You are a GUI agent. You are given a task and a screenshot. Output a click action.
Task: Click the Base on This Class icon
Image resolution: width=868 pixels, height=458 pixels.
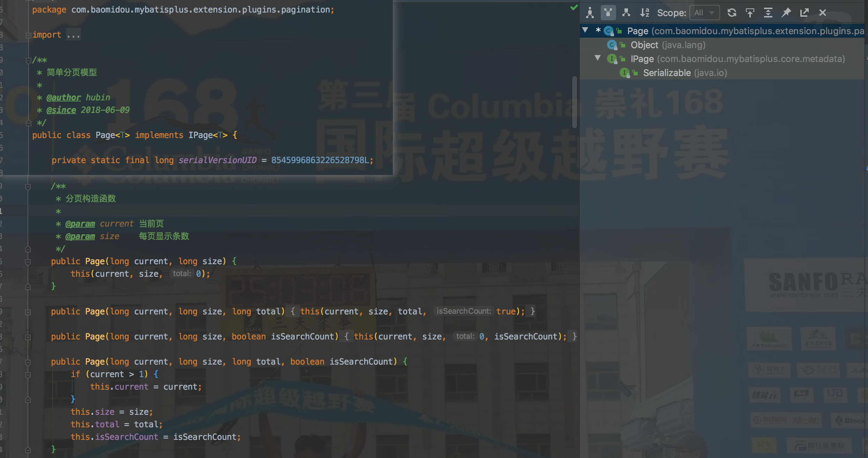750,13
